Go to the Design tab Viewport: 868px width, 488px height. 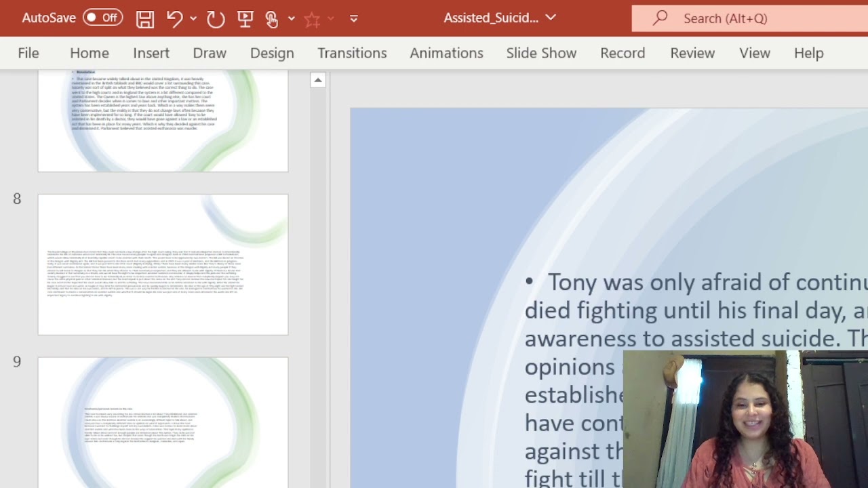272,53
